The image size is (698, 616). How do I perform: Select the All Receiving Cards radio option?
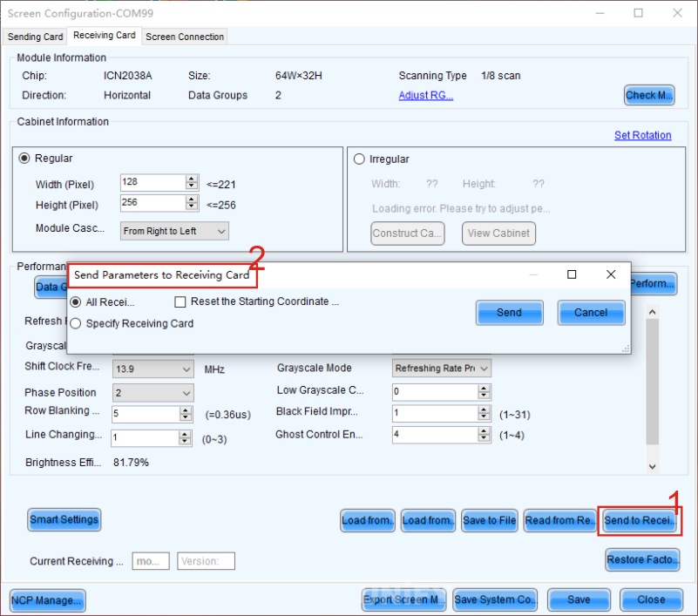tap(76, 302)
